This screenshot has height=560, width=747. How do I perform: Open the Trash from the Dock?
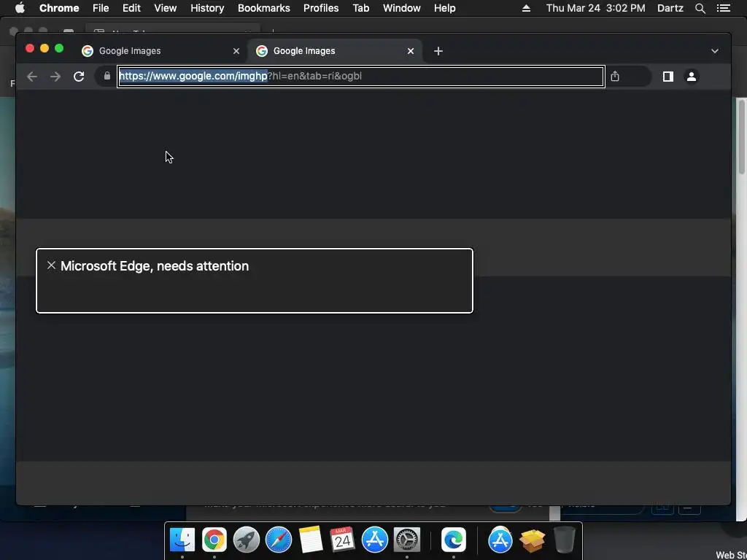[564, 540]
